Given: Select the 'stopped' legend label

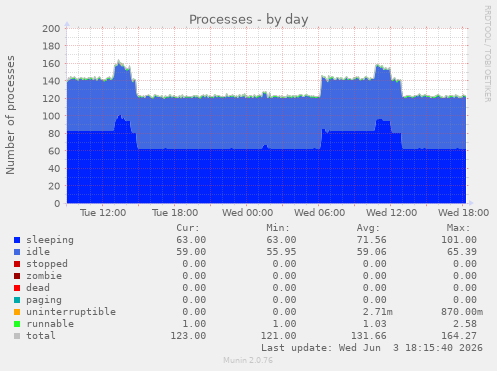Looking at the screenshot, I should pos(47,264).
